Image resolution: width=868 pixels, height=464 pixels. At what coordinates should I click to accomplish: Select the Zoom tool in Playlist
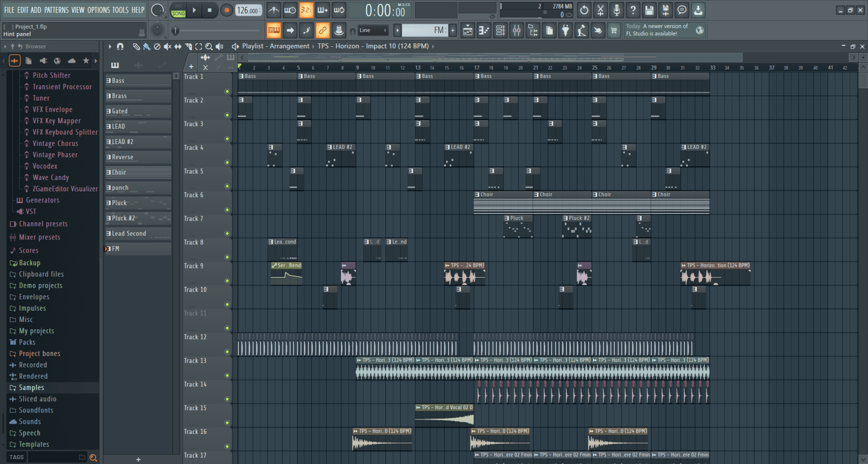click(209, 46)
